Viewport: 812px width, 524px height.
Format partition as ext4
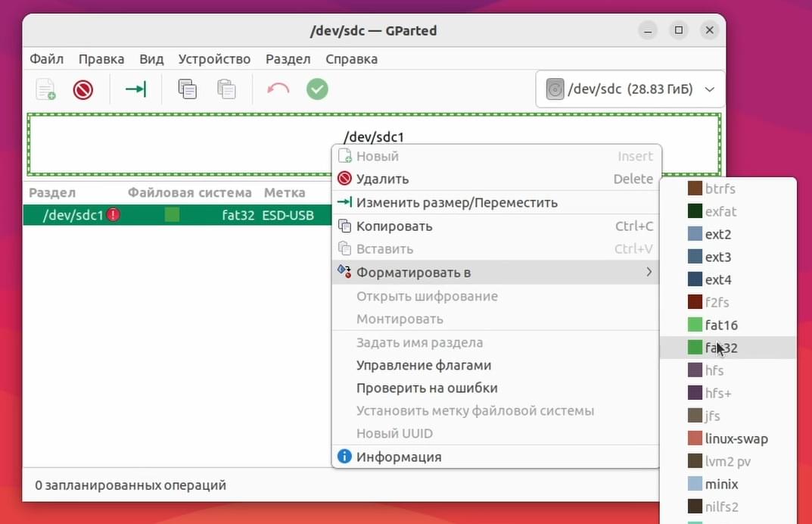pos(728,280)
